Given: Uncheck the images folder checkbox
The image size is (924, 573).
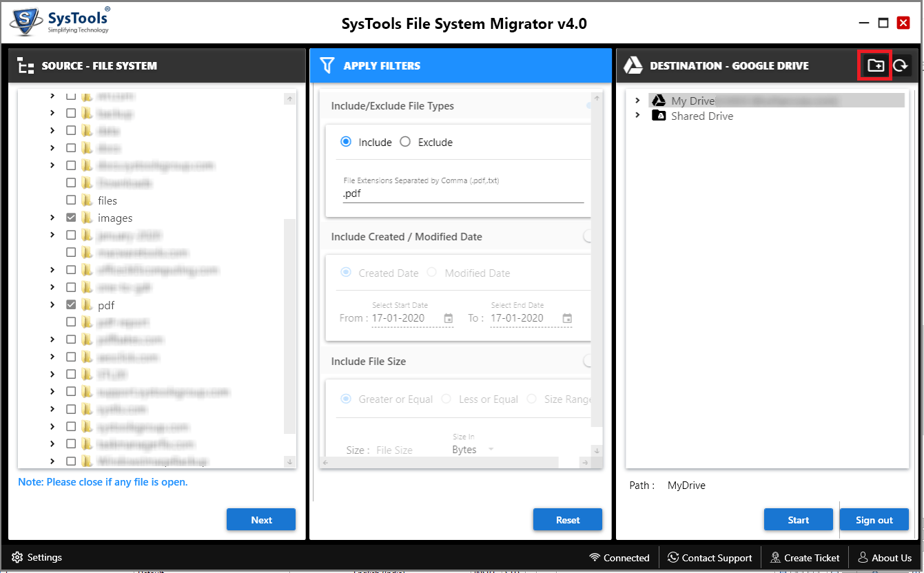Looking at the screenshot, I should coord(71,218).
